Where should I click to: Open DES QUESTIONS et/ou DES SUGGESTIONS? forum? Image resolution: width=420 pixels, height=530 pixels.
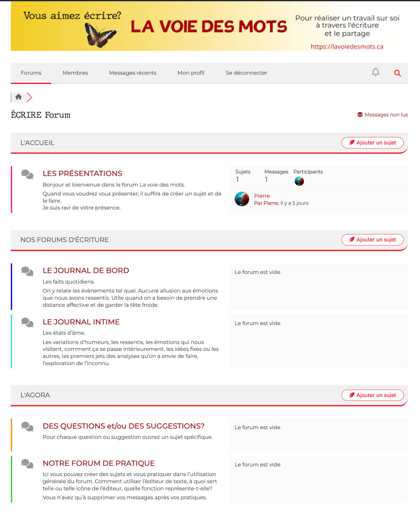124,426
